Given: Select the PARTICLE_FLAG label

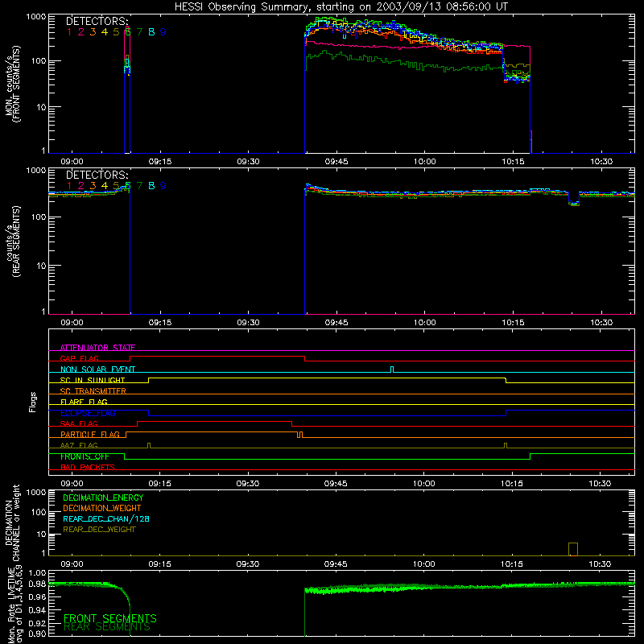Looking at the screenshot, I should tap(90, 435).
